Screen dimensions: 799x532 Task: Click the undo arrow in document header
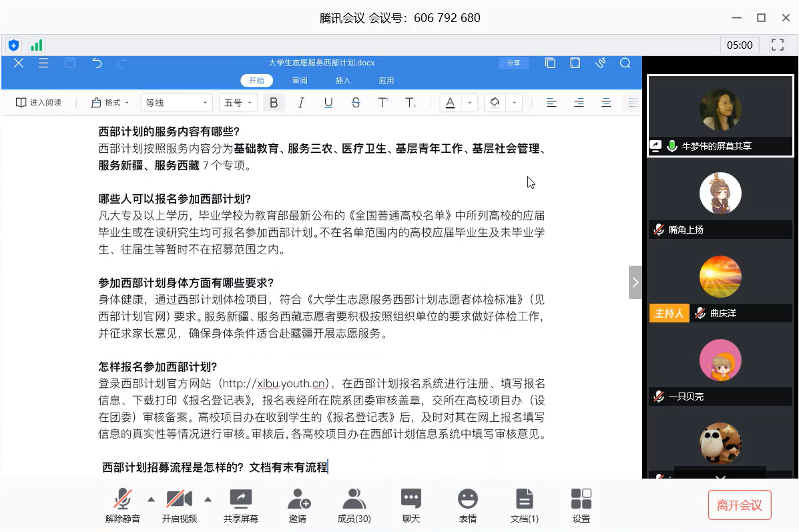point(97,63)
